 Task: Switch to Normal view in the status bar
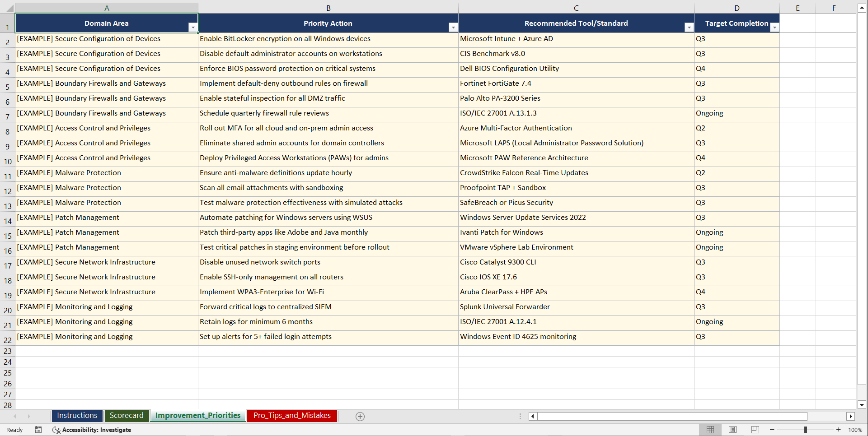[x=710, y=430]
